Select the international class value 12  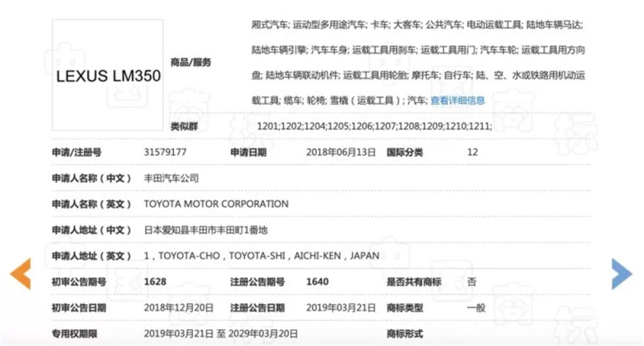coord(473,151)
